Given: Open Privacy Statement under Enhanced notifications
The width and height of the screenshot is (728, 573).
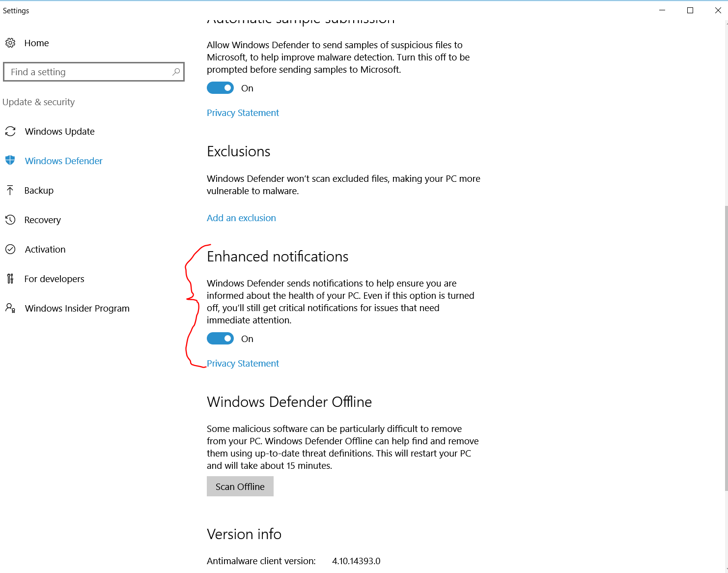Looking at the screenshot, I should tap(243, 363).
